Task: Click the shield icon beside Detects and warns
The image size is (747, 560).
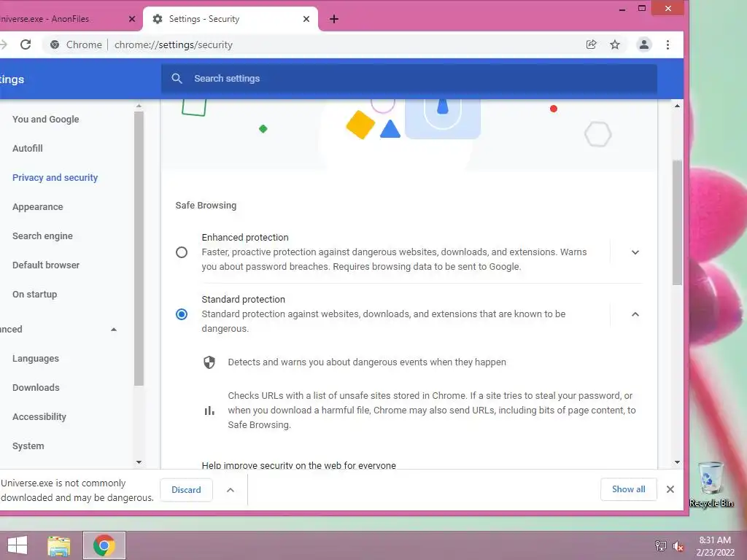Action: [209, 362]
